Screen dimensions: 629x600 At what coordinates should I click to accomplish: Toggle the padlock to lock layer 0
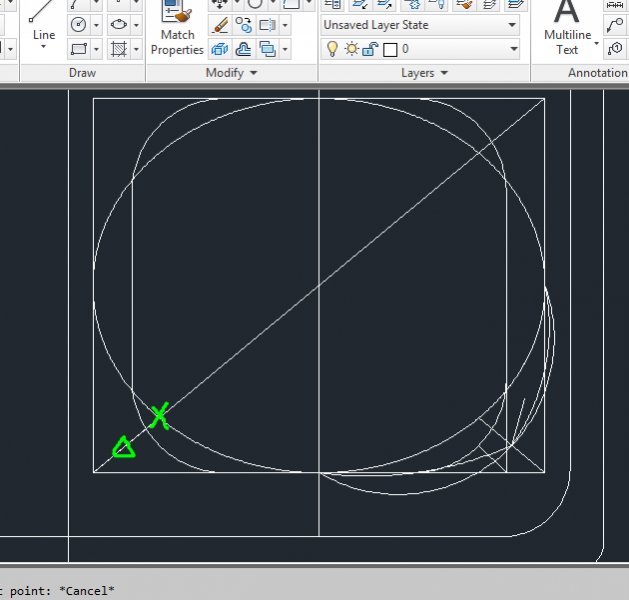click(370, 49)
